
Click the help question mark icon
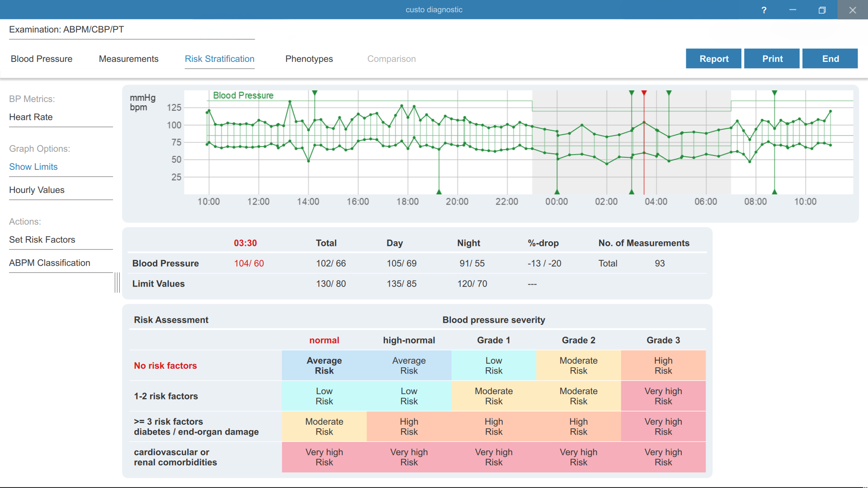pyautogui.click(x=764, y=10)
